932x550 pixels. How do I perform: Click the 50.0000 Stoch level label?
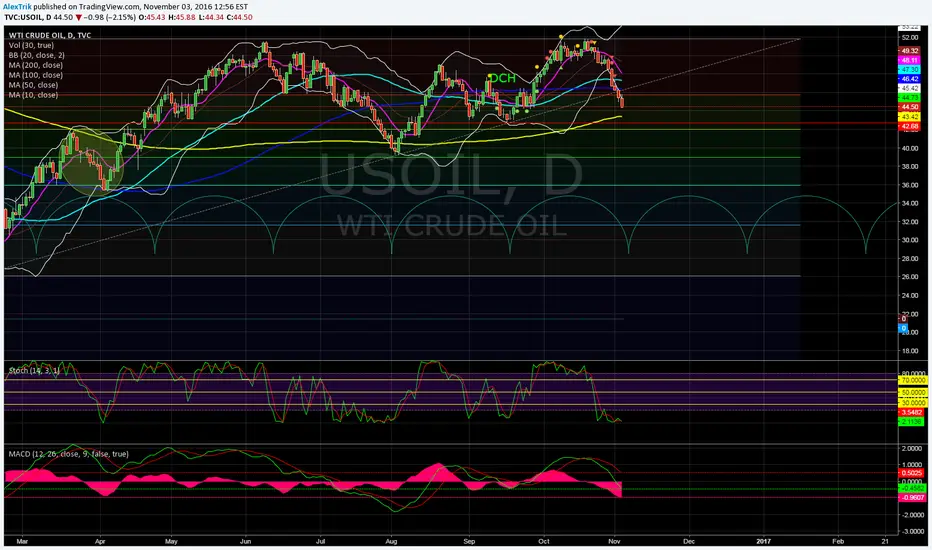(x=914, y=392)
